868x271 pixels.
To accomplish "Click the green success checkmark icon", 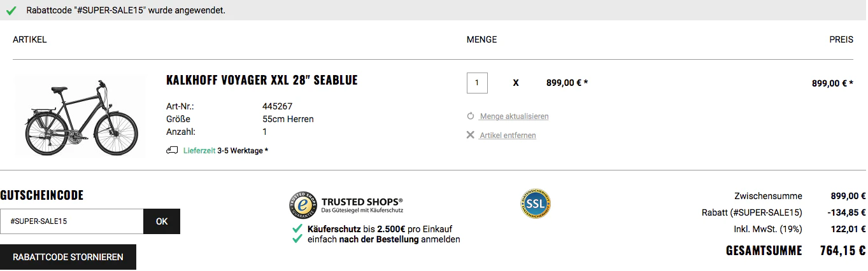I will pyautogui.click(x=11, y=11).
